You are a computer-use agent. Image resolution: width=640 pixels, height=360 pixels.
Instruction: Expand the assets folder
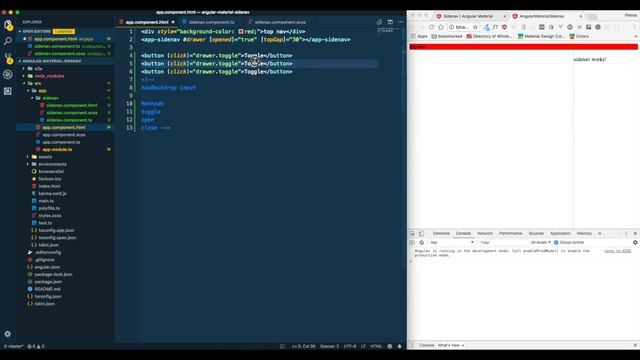[x=45, y=157]
